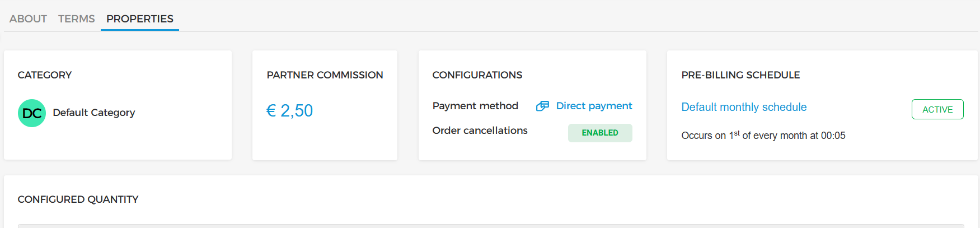
Task: Select the PROPERTIES tab
Action: [140, 19]
